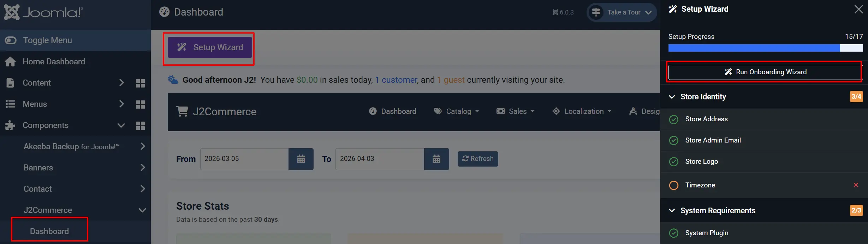The image size is (868, 244).
Task: Expand the Menus sidebar chevron
Action: point(121,104)
